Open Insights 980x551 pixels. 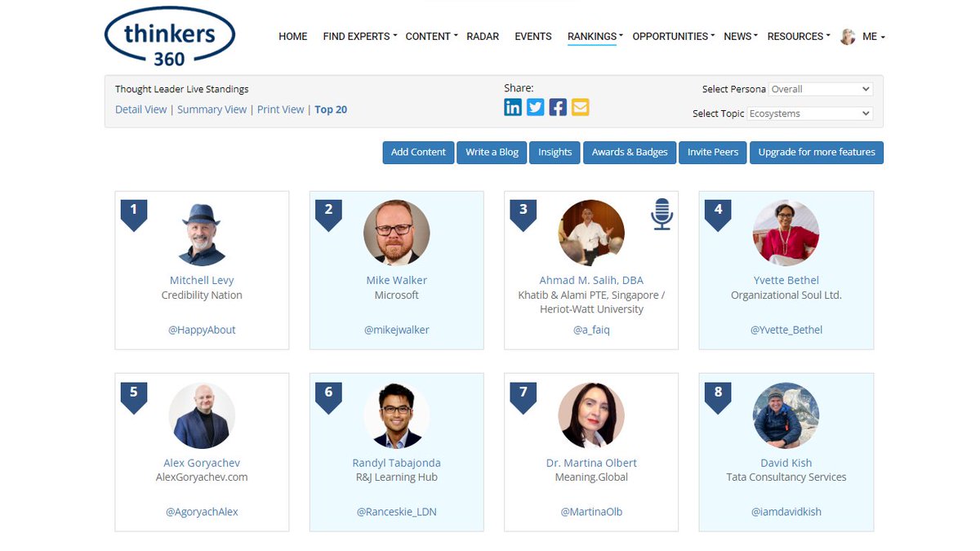(555, 153)
